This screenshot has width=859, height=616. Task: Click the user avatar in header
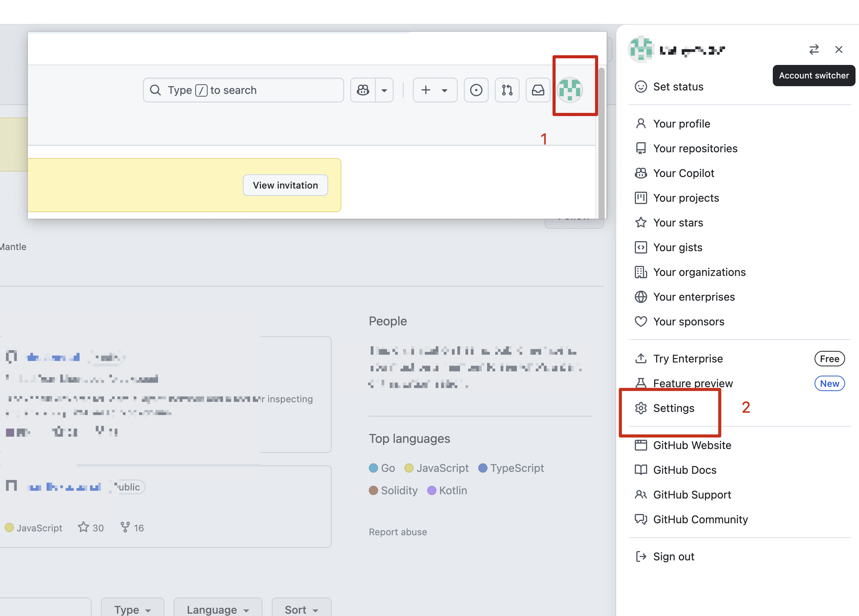(x=570, y=90)
